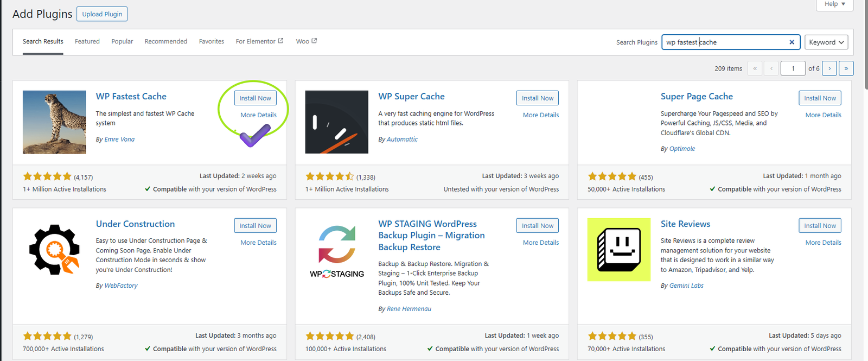Image resolution: width=868 pixels, height=361 pixels.
Task: Click the WP Fastest Cache cheetah icon
Action: click(x=54, y=122)
